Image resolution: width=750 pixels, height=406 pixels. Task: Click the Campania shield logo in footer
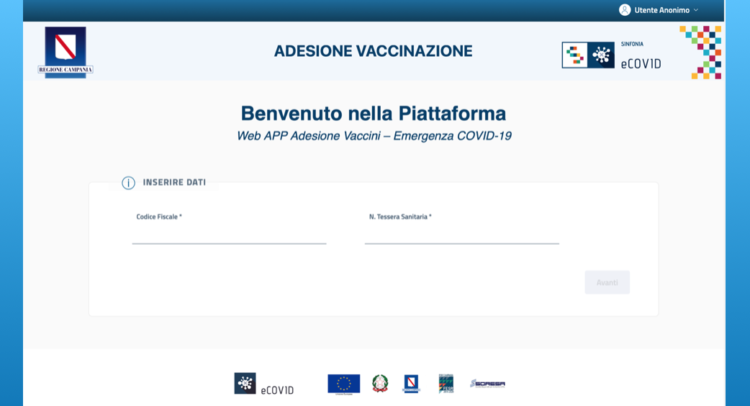[410, 383]
